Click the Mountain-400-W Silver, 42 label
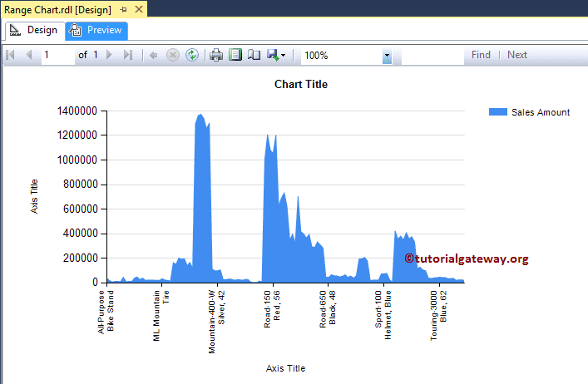Viewport: 588px width, 384px height. click(217, 322)
